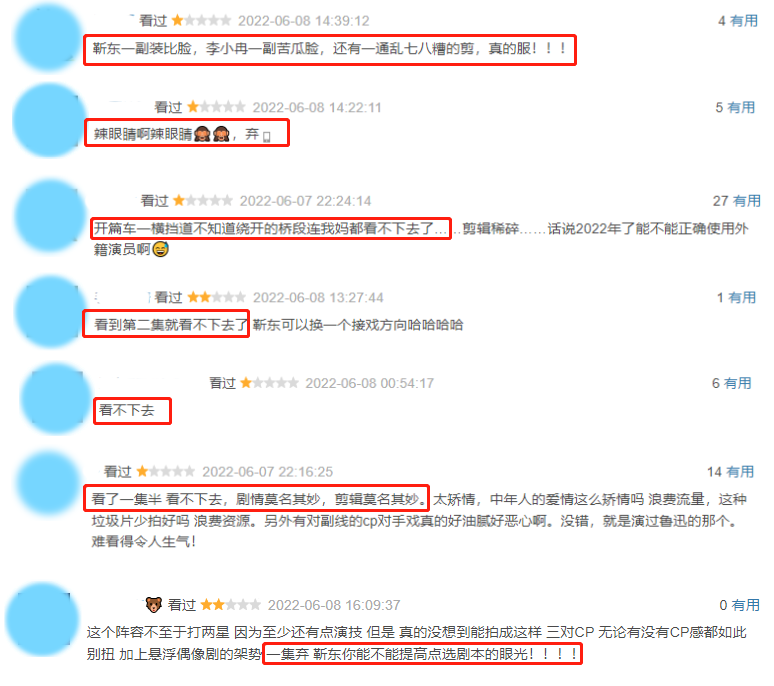Click the 6 有用 vote link
This screenshot has width=774, height=686.
point(731,383)
